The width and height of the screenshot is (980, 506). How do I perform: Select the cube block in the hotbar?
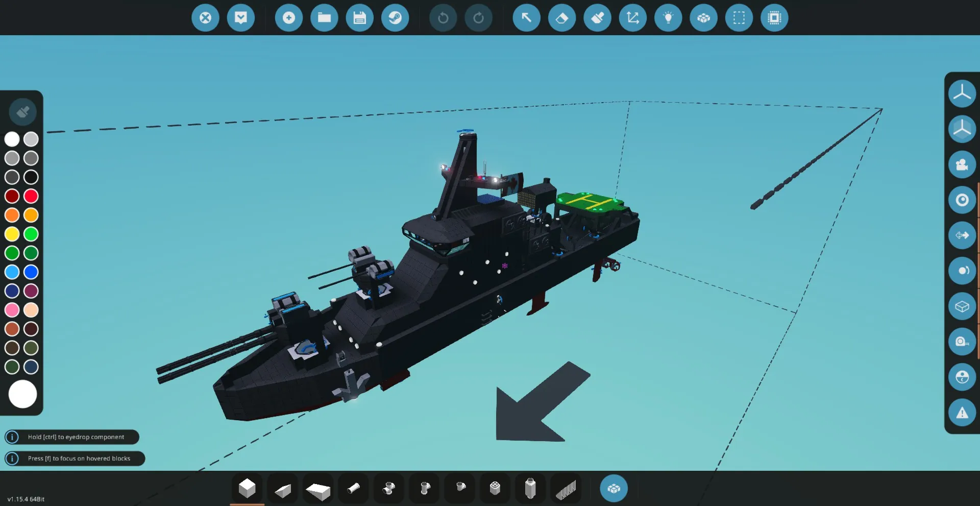pyautogui.click(x=247, y=489)
